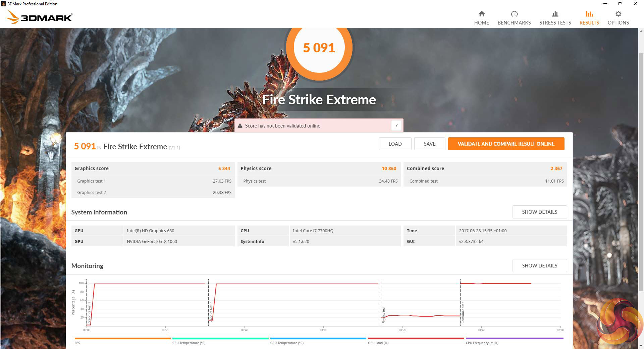Image resolution: width=644 pixels, height=349 pixels.
Task: Click the GPU Load red legend bar
Action: pyautogui.click(x=416, y=338)
